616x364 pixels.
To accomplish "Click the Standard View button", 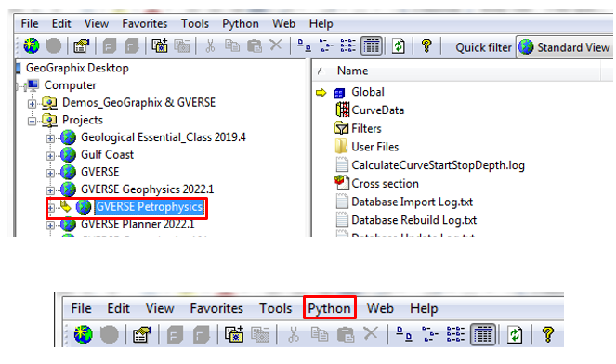I will pos(565,47).
